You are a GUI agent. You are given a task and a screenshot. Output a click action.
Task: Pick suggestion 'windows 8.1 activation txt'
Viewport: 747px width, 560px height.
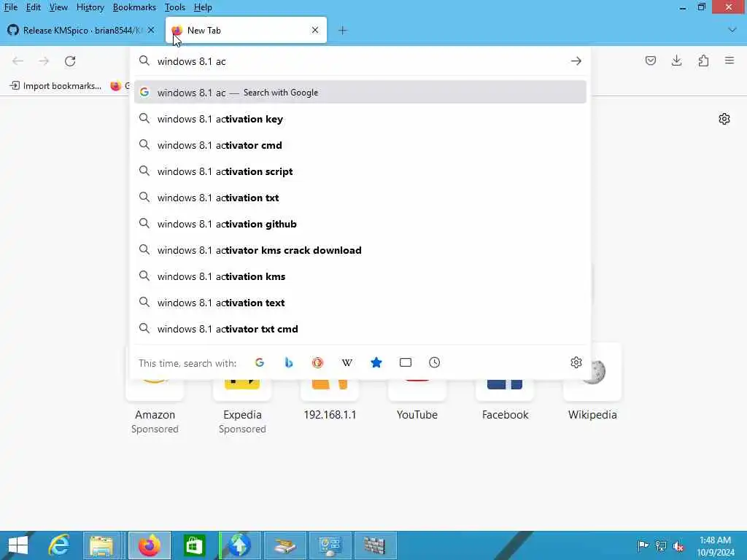pos(360,198)
